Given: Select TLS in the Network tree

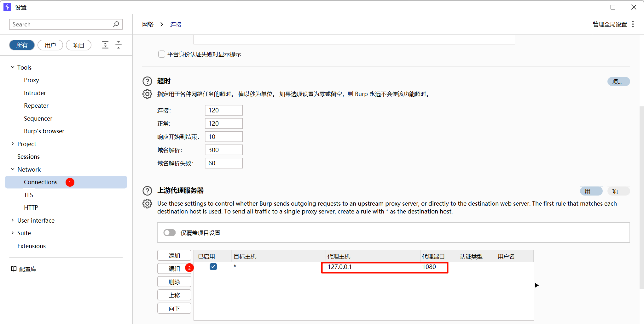Looking at the screenshot, I should tap(28, 195).
